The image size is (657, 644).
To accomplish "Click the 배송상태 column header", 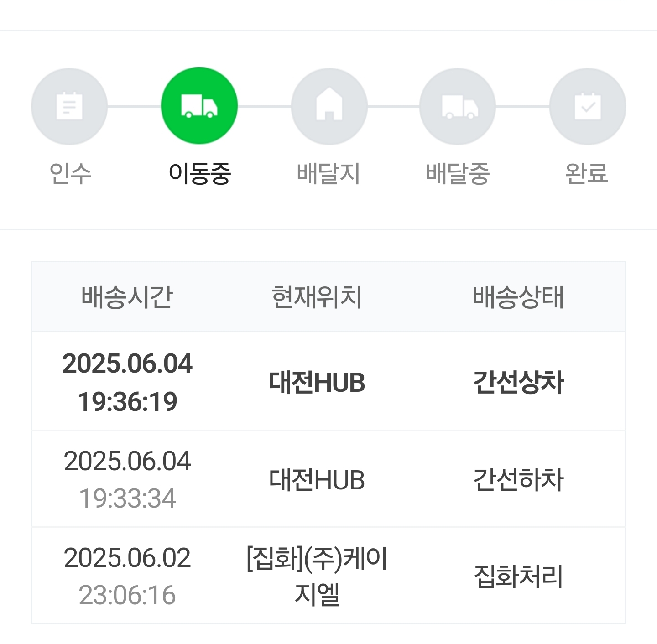I will (518, 297).
